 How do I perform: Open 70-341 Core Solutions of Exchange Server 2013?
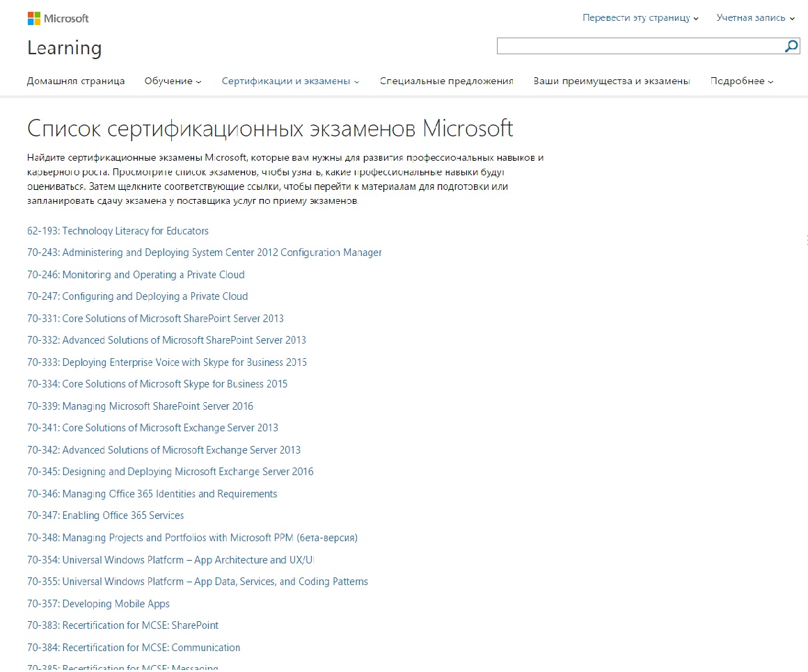(152, 427)
